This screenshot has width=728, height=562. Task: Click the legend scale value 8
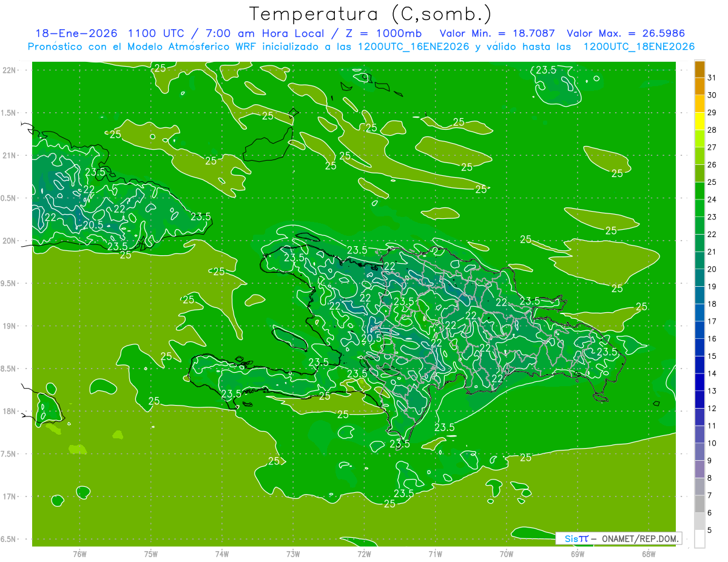tap(710, 478)
